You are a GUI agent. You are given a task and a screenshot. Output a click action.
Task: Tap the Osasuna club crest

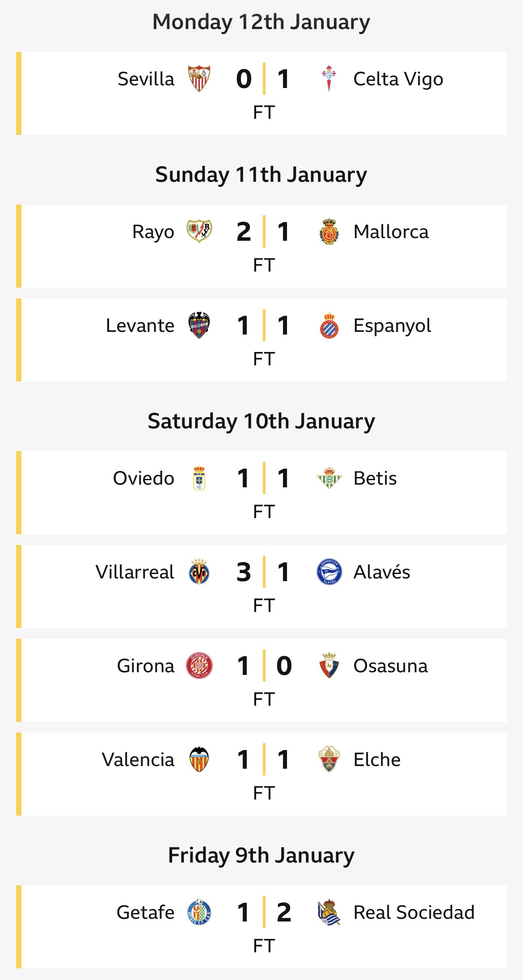(x=329, y=666)
